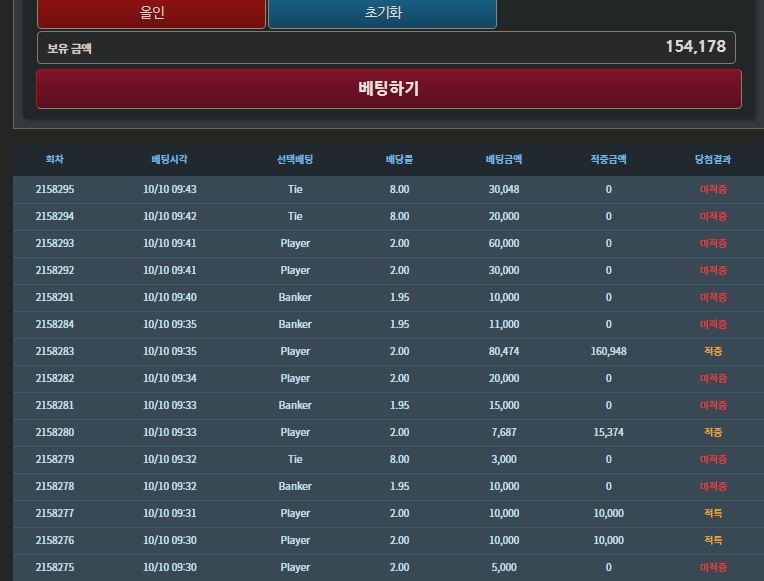
Task: Click the bet amount 11,000
Action: (x=504, y=324)
